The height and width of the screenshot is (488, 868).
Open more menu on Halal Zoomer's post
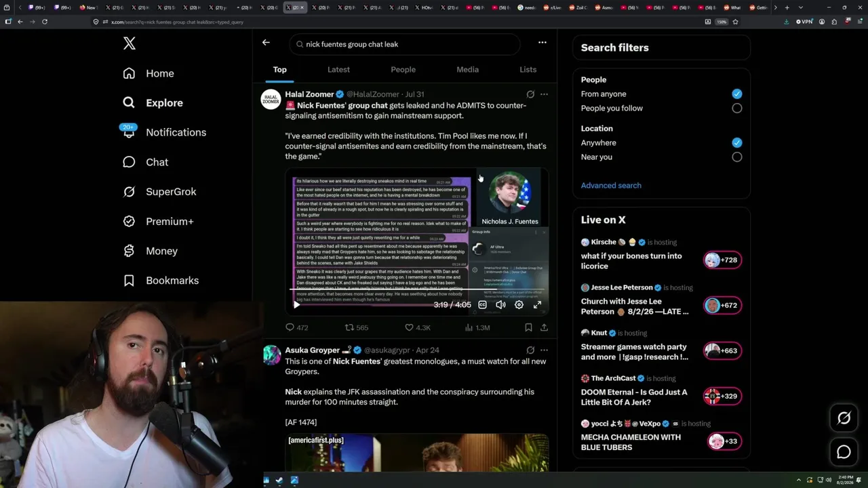click(544, 94)
